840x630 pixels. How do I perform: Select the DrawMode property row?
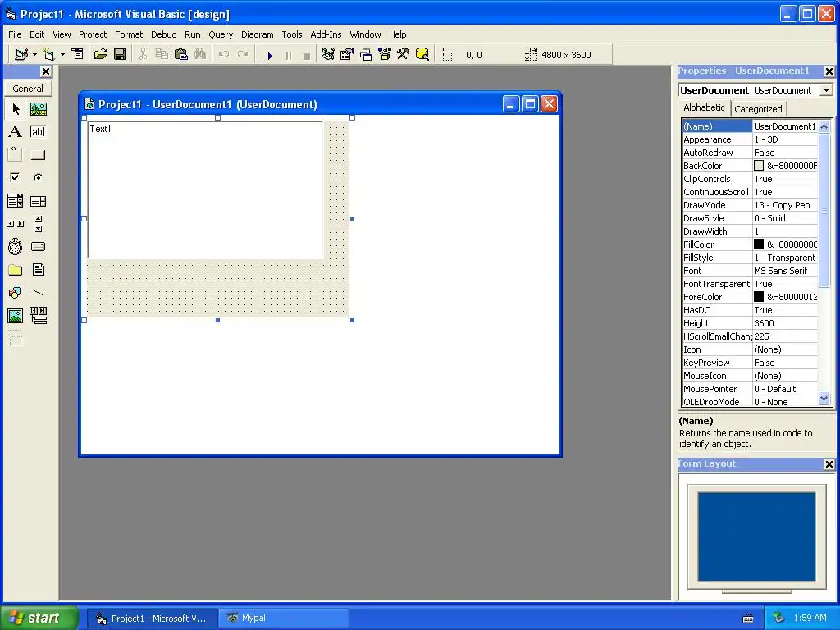750,205
